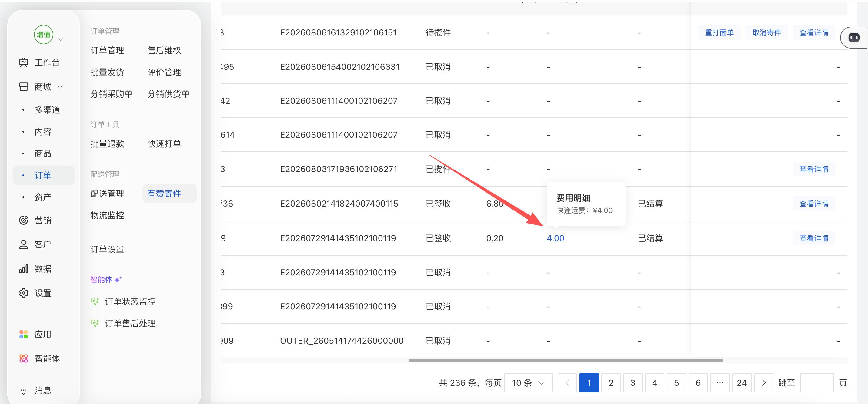Click the 消息 message icon
This screenshot has width=868, height=404.
coord(24,391)
